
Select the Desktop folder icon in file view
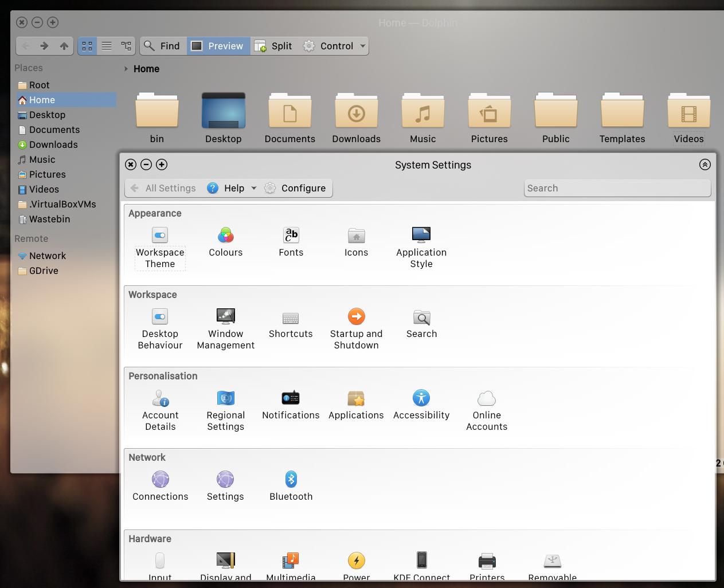[224, 110]
